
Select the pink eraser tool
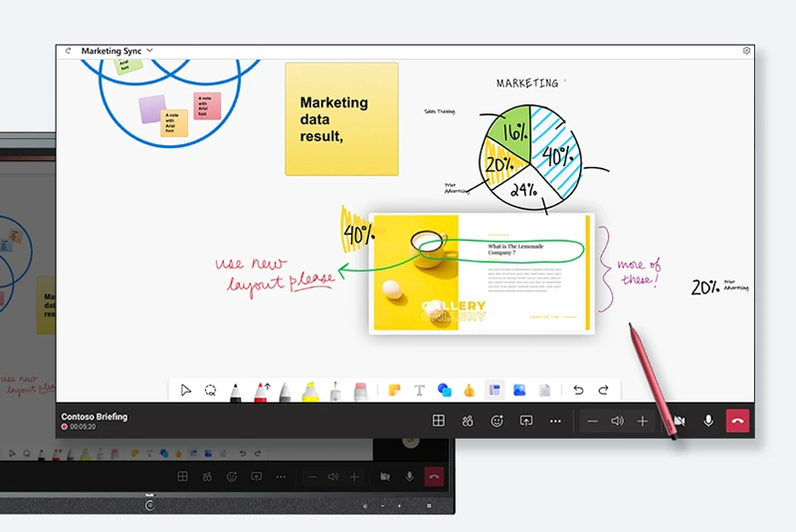click(361, 391)
